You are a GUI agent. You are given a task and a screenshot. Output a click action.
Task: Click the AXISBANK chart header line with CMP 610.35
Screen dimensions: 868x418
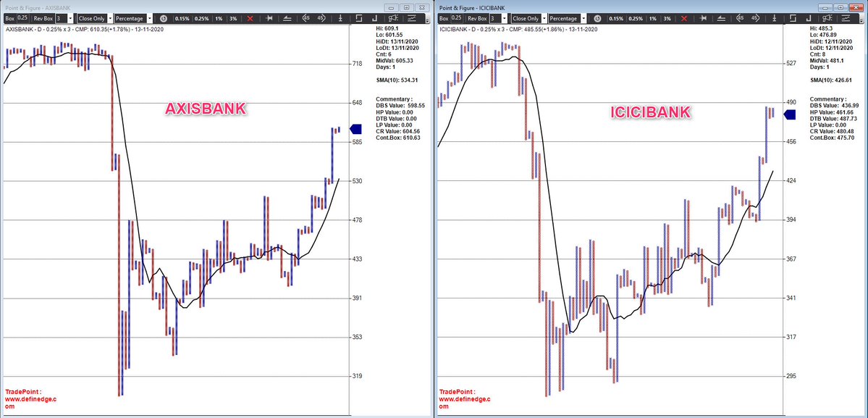(84, 30)
